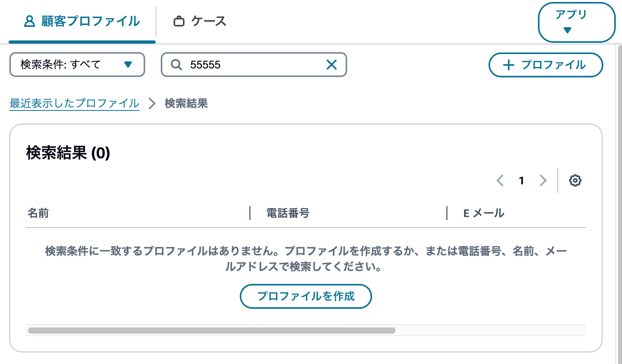The width and height of the screenshot is (622, 364).
Task: Sort by 名前 column header
Action: [x=38, y=213]
